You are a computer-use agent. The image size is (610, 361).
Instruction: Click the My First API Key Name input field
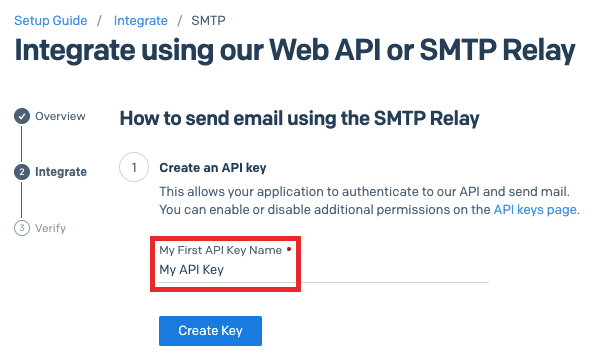[324, 270]
